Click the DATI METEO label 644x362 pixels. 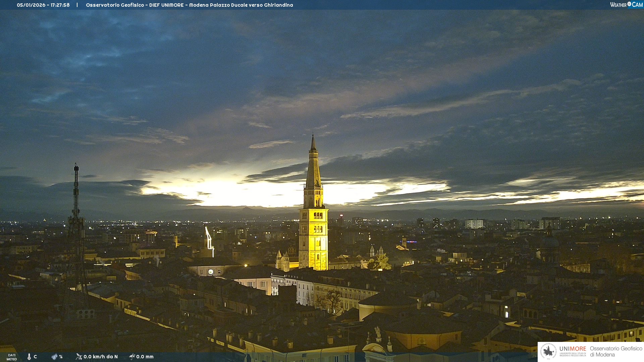pyautogui.click(x=12, y=357)
